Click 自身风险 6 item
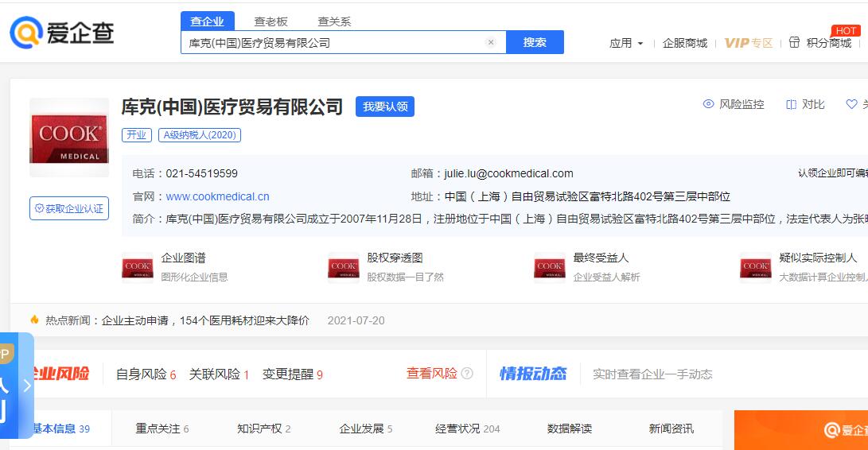 tap(146, 374)
